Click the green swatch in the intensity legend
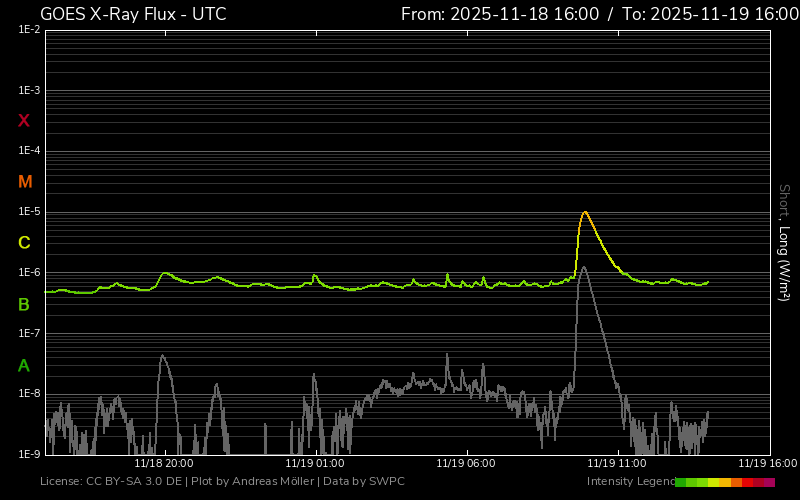The width and height of the screenshot is (800, 500). [682, 482]
